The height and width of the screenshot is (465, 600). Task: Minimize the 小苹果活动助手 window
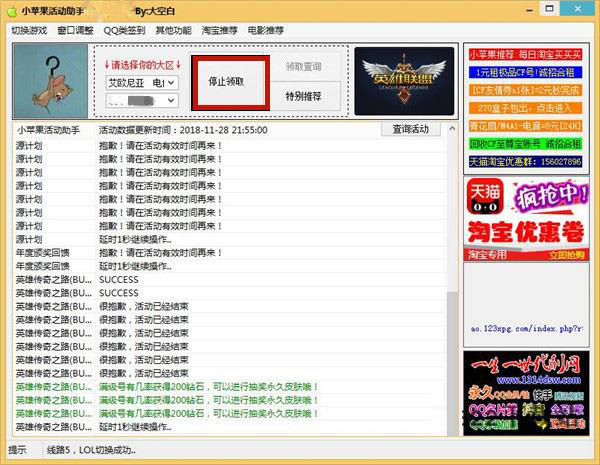530,9
